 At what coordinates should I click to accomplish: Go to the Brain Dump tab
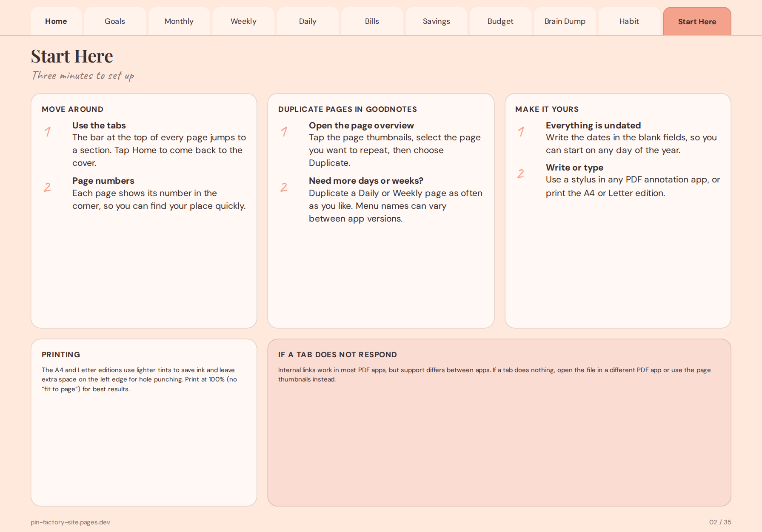[x=565, y=21]
